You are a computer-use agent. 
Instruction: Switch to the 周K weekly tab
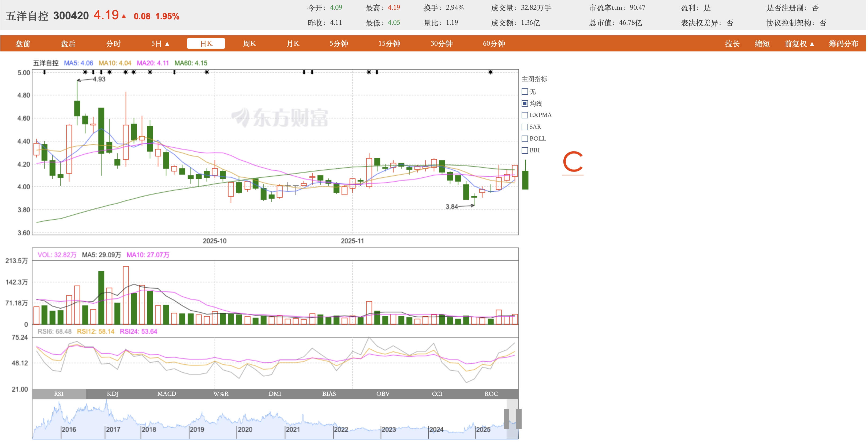(249, 44)
